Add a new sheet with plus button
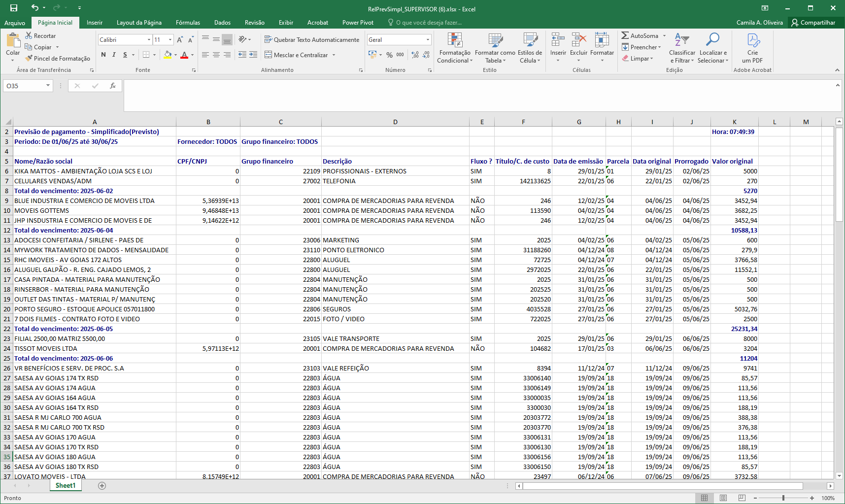 click(x=102, y=486)
